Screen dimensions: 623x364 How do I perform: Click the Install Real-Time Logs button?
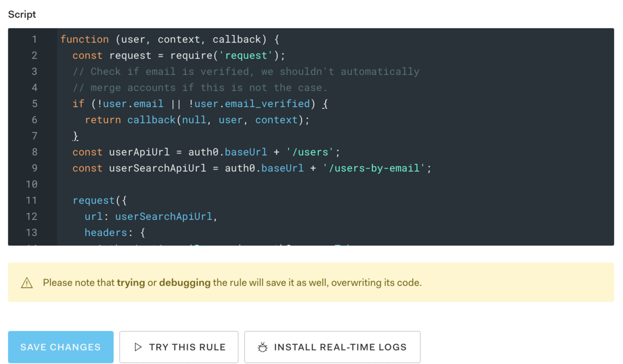coord(332,347)
